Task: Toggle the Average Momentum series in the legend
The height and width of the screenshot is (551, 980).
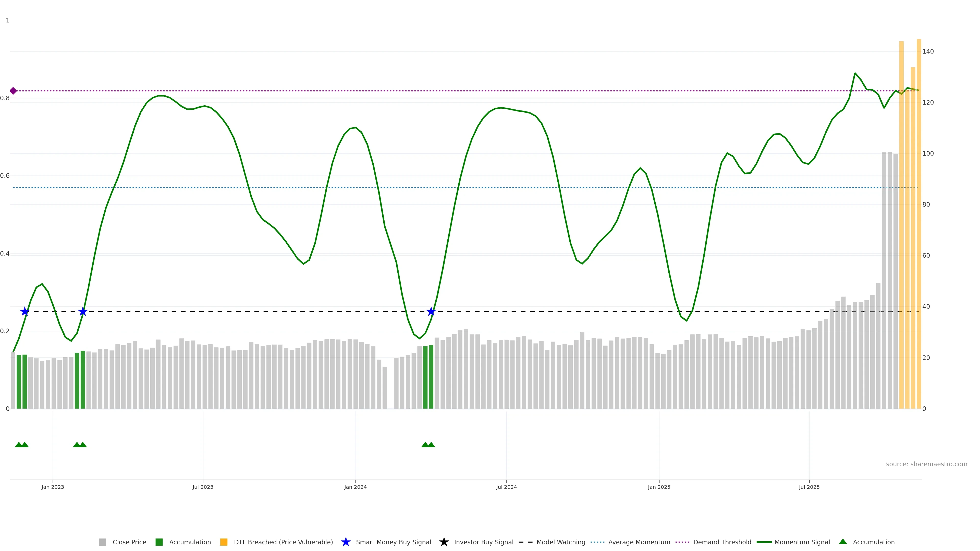Action: [639, 542]
